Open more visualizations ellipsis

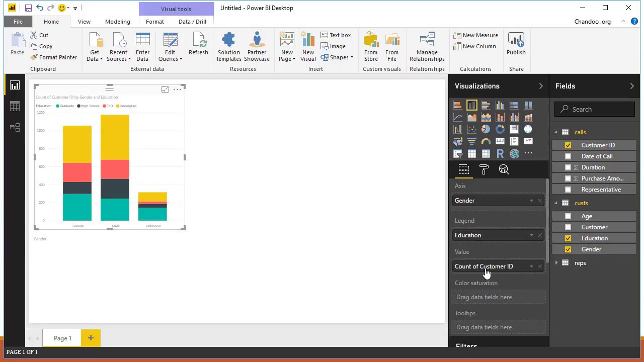click(x=528, y=153)
